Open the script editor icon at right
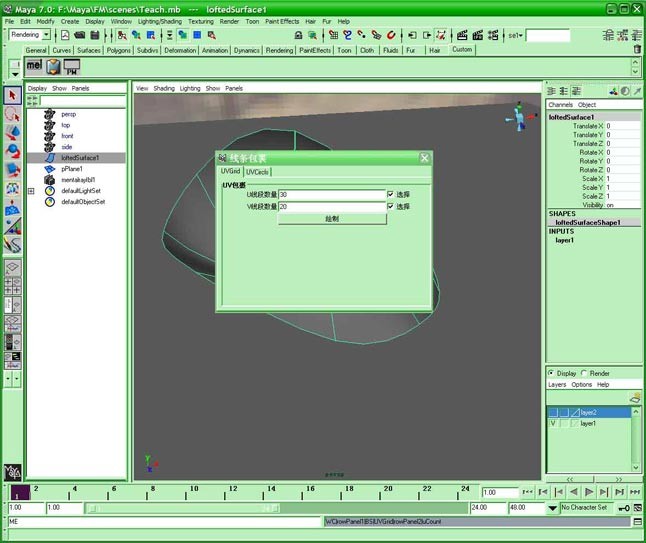The height and width of the screenshot is (543, 646). coord(638,522)
